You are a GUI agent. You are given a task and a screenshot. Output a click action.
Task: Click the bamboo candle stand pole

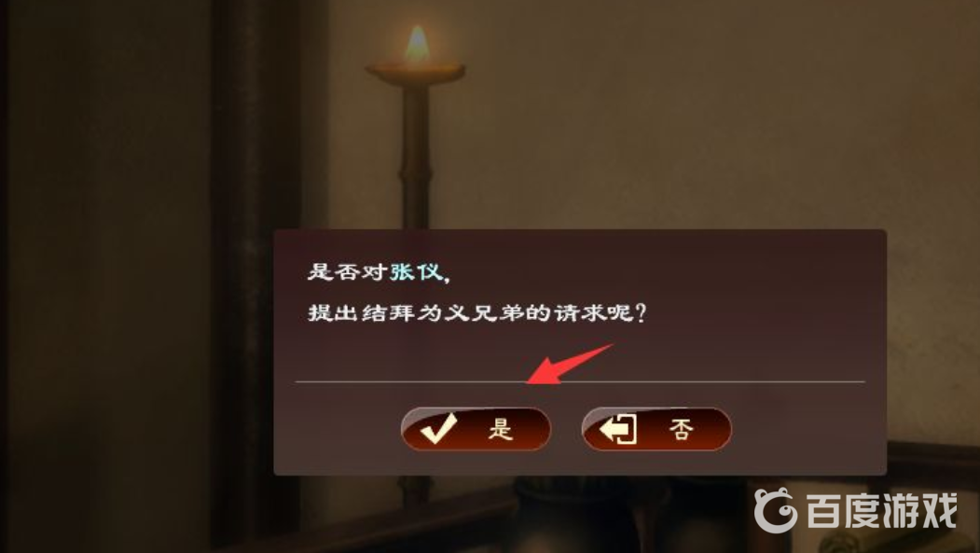coord(415,157)
